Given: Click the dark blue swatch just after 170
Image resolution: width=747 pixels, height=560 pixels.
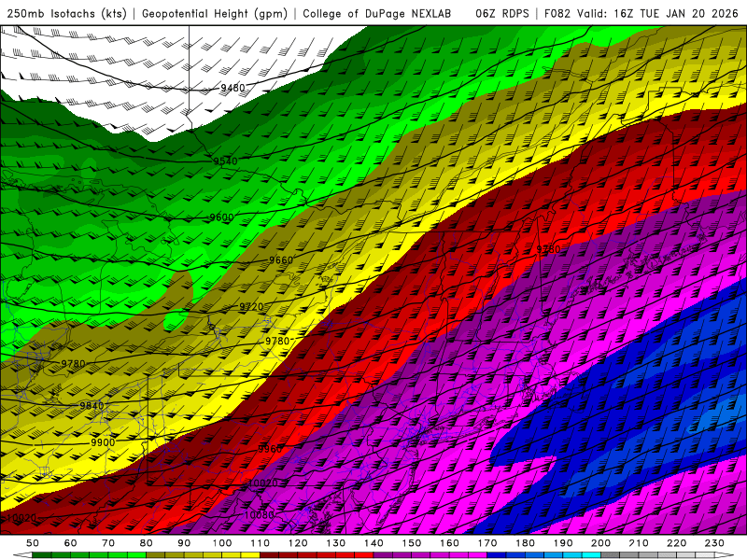Looking at the screenshot, I should 497,555.
